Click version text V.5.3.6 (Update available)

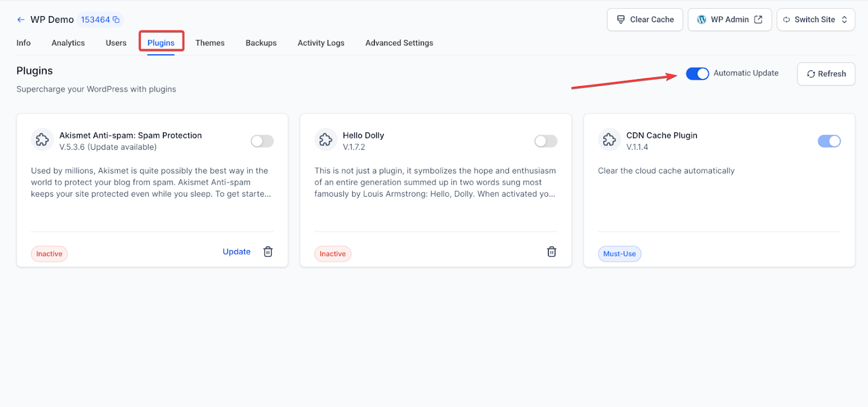108,147
